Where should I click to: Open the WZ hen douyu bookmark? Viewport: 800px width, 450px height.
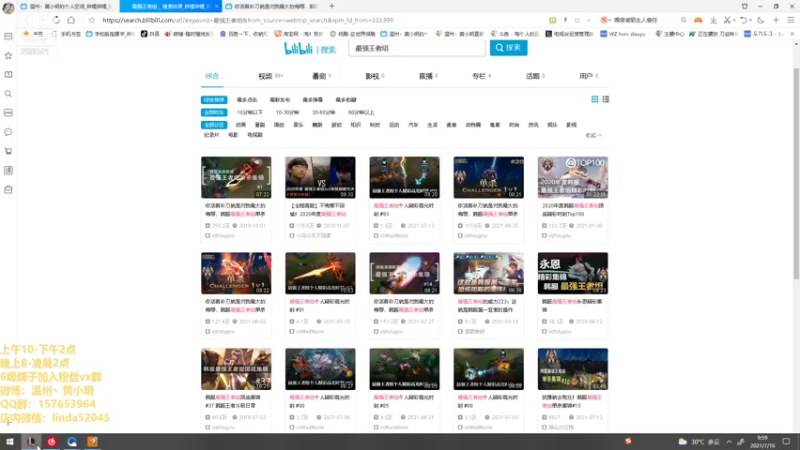[622, 34]
